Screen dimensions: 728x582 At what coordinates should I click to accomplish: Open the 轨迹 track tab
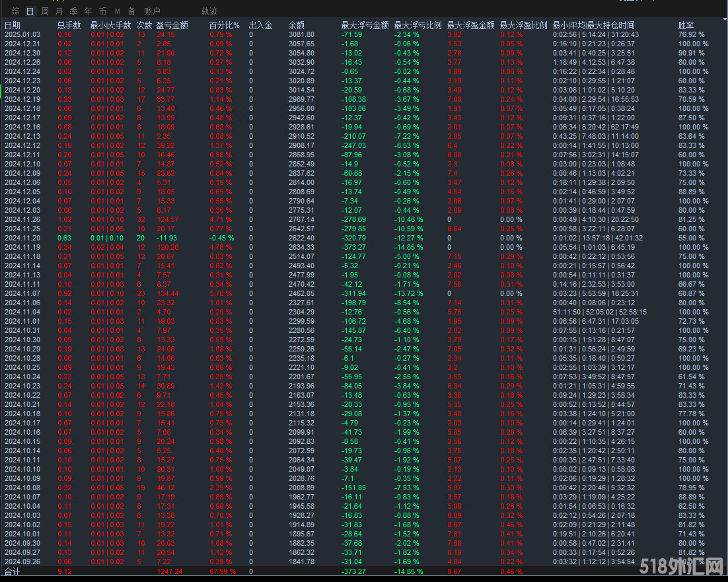[x=209, y=11]
